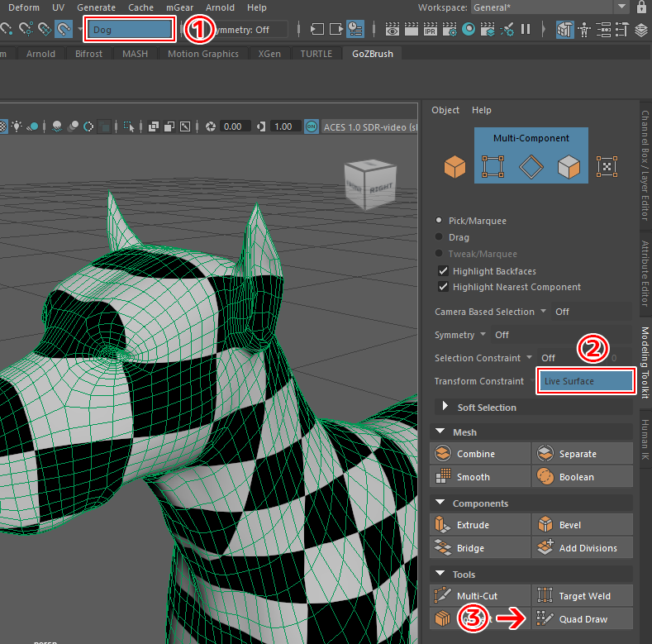This screenshot has height=644, width=652.
Task: Click the Dog live surface field
Action: [130, 30]
